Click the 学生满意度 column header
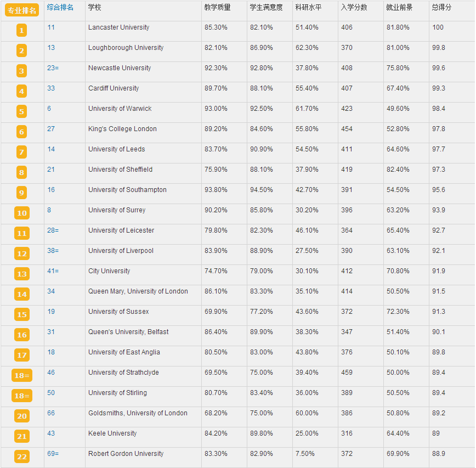 (267, 7)
